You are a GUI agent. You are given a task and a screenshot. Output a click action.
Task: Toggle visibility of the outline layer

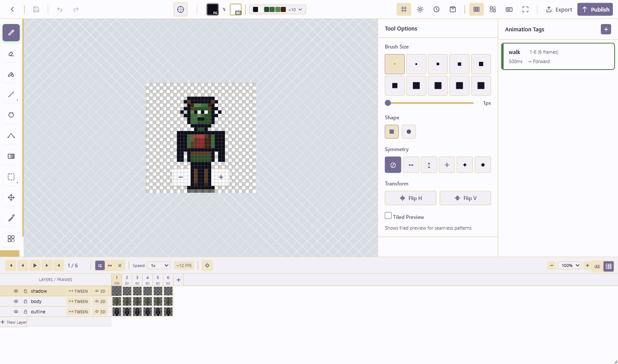pos(16,312)
